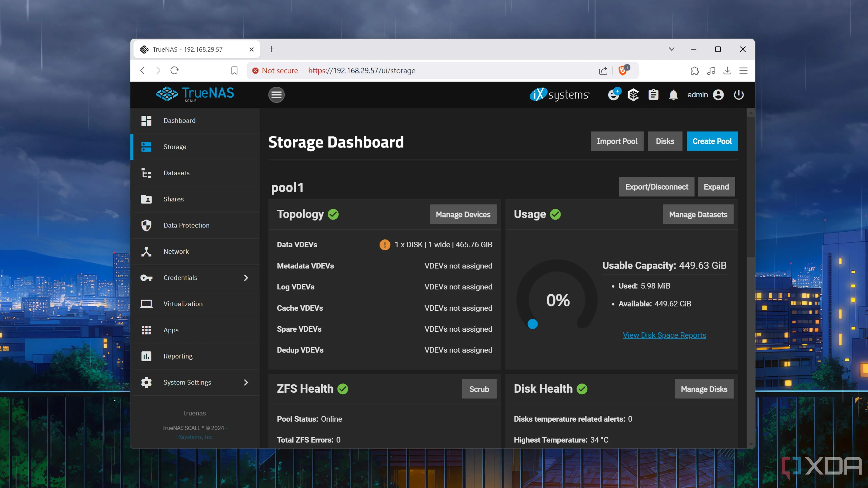The width and height of the screenshot is (868, 488).
Task: Open the View Disk Space Reports link
Action: tap(665, 335)
